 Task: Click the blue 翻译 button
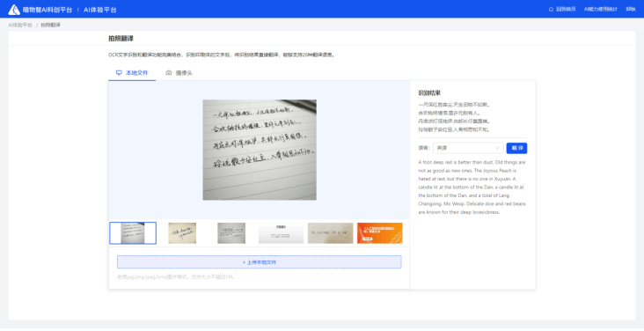pos(516,148)
